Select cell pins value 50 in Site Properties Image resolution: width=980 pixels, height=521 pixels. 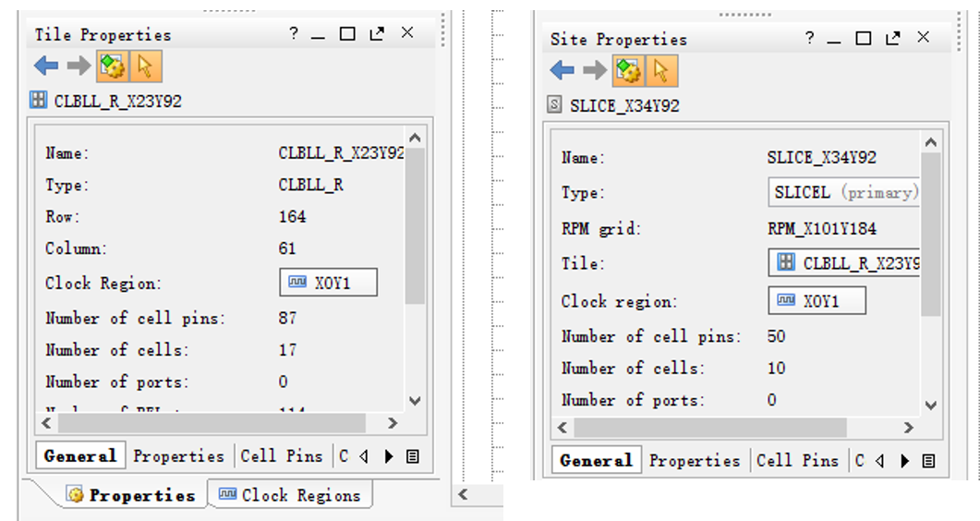pos(776,336)
